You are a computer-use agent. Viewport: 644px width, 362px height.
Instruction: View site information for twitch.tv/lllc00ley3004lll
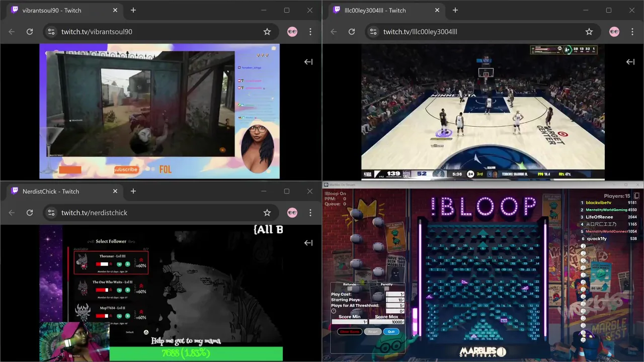coord(373,32)
